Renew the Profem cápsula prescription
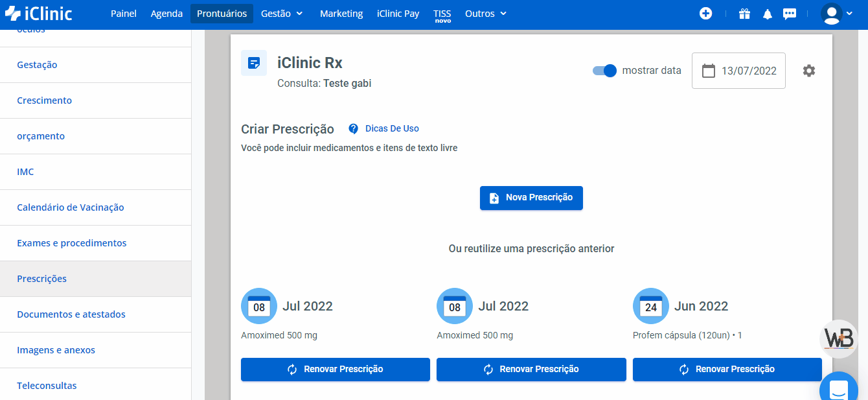The width and height of the screenshot is (868, 400). pos(727,369)
